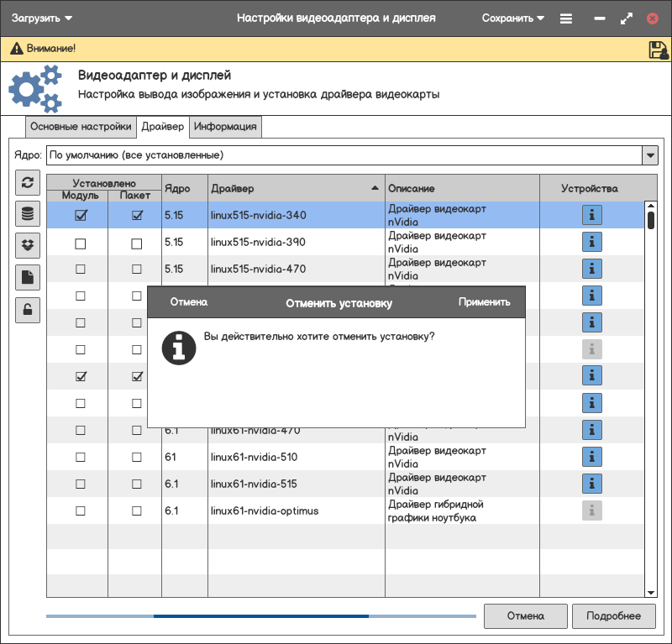The image size is (672, 644).
Task: Open device info for linux61-nvidia-510
Action: click(593, 457)
